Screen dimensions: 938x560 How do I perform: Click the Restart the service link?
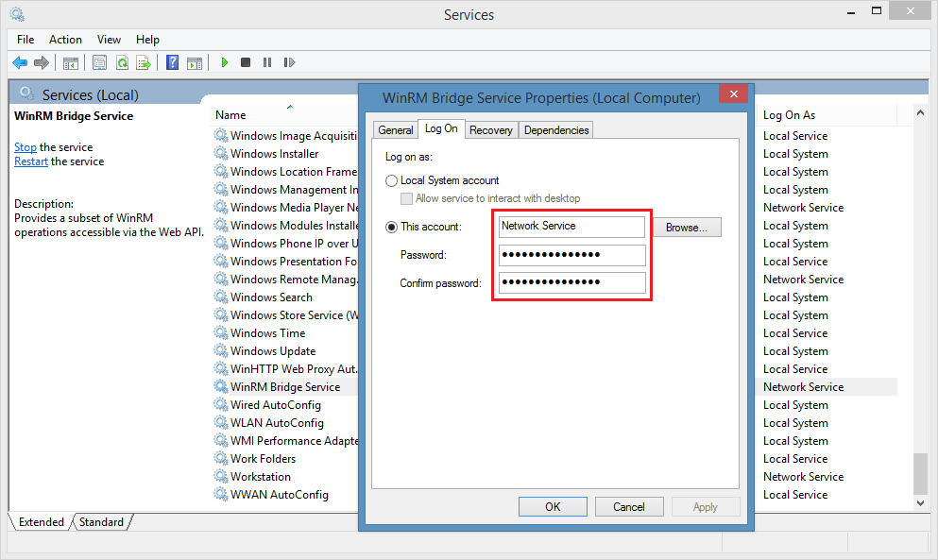[x=31, y=161]
